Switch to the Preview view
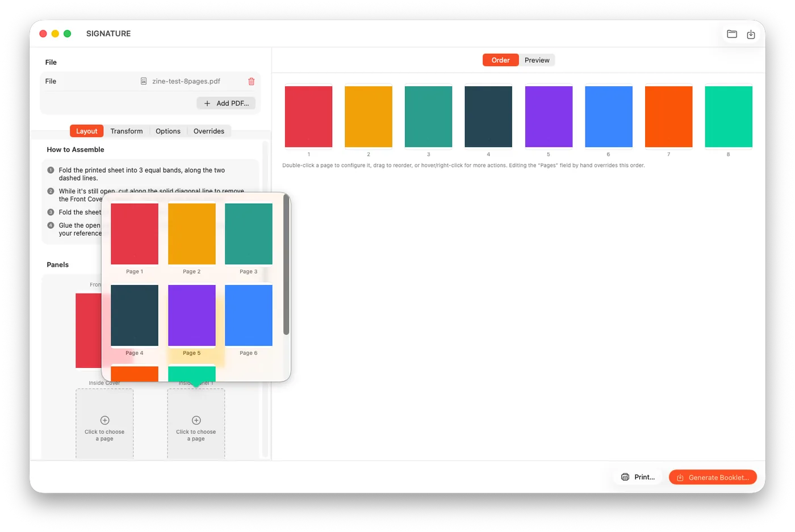 pos(537,60)
